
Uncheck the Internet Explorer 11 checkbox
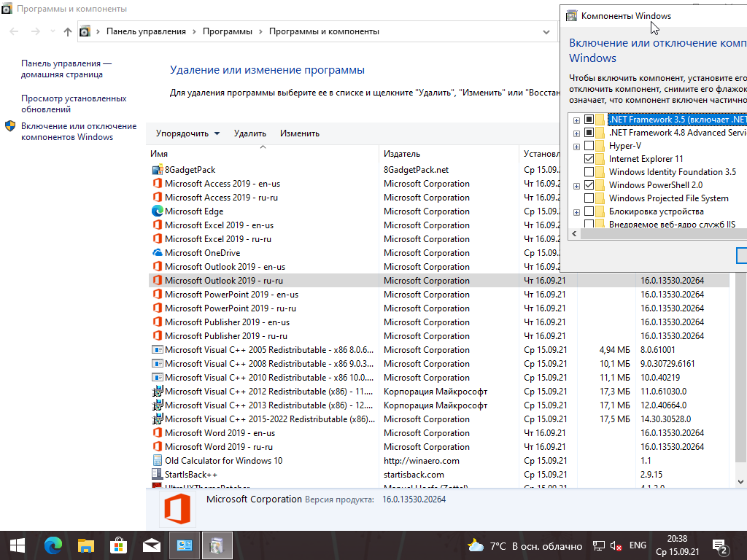[x=589, y=158]
